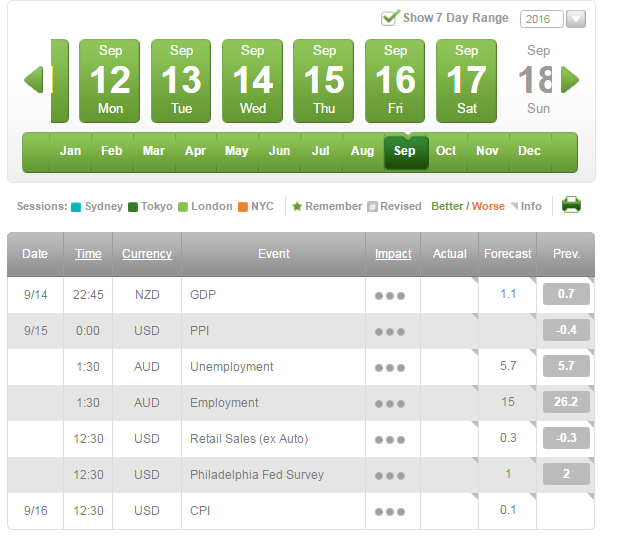Click the Unemployment event name
618x556 pixels.
[232, 367]
